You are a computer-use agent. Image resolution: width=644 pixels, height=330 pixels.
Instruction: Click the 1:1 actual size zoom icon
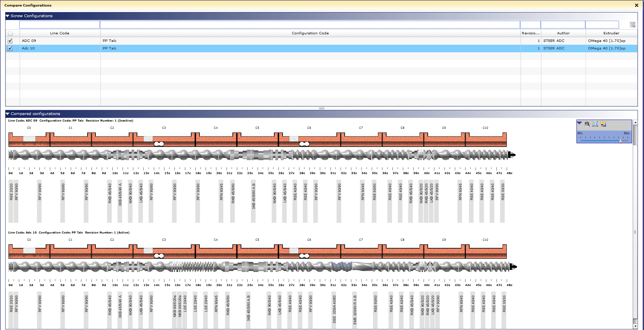point(587,124)
